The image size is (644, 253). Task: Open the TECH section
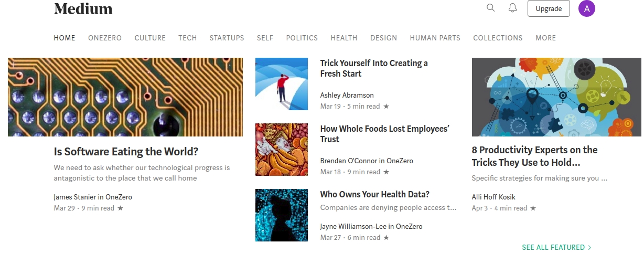188,38
